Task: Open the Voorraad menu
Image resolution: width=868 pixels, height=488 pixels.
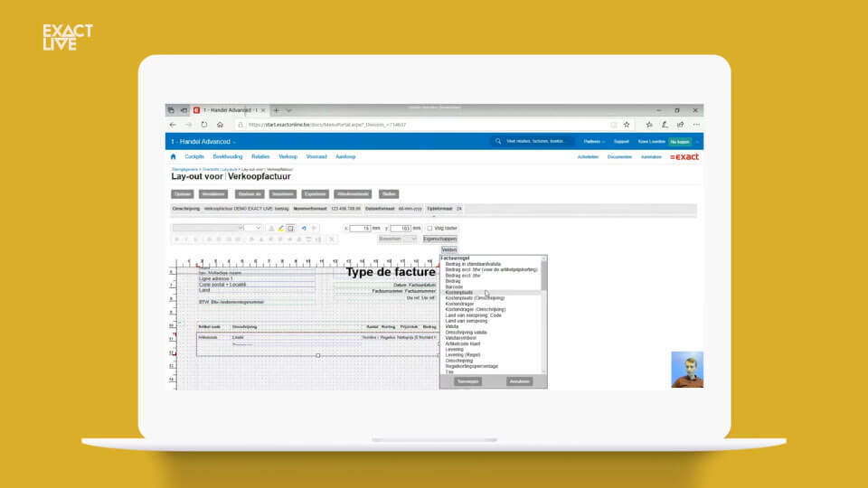Action: coord(316,156)
